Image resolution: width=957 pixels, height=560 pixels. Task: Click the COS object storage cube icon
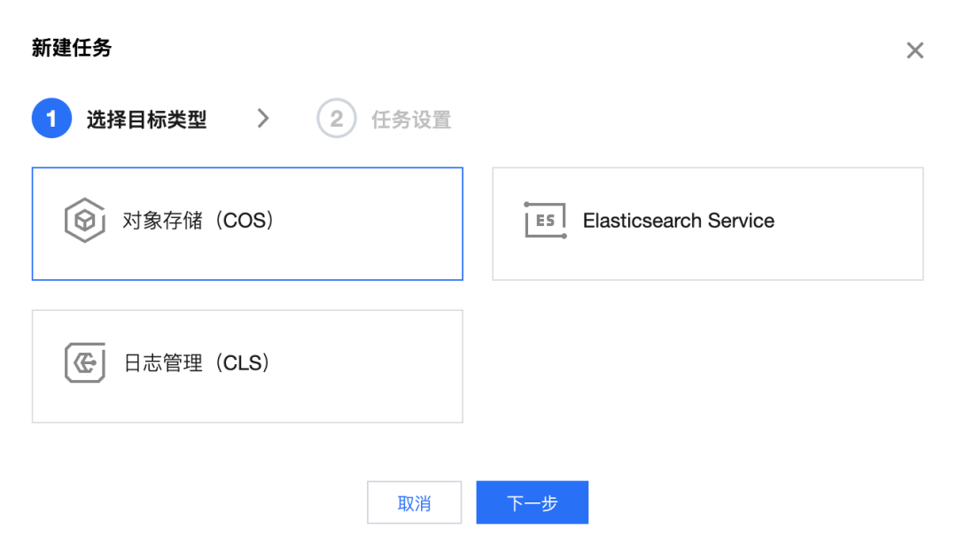[x=85, y=222]
